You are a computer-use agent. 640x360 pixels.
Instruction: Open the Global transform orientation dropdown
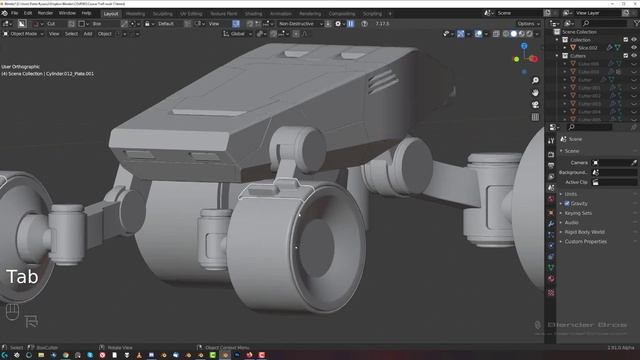(237, 34)
